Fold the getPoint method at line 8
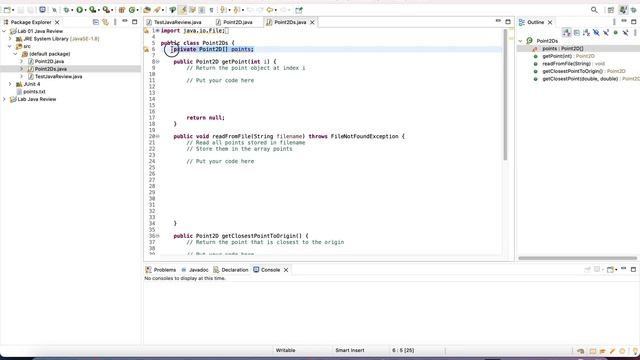The height and width of the screenshot is (360, 640). (158, 62)
